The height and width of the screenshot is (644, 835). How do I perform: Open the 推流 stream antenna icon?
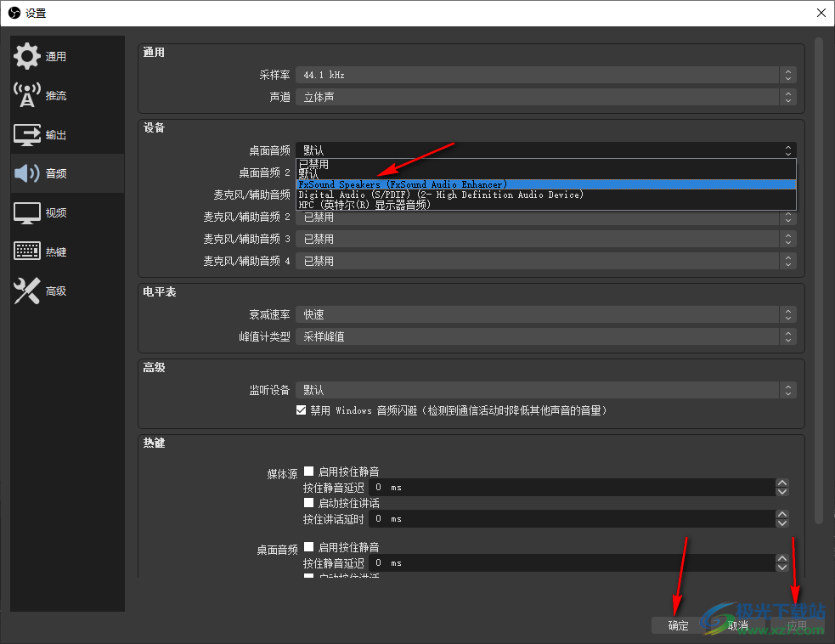[x=26, y=95]
